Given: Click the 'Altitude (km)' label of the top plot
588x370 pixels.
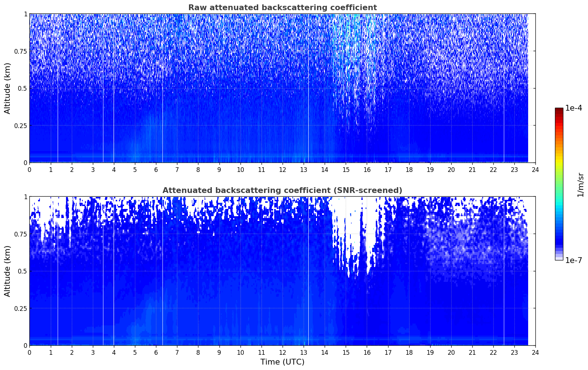Looking at the screenshot, I should pos(8,88).
